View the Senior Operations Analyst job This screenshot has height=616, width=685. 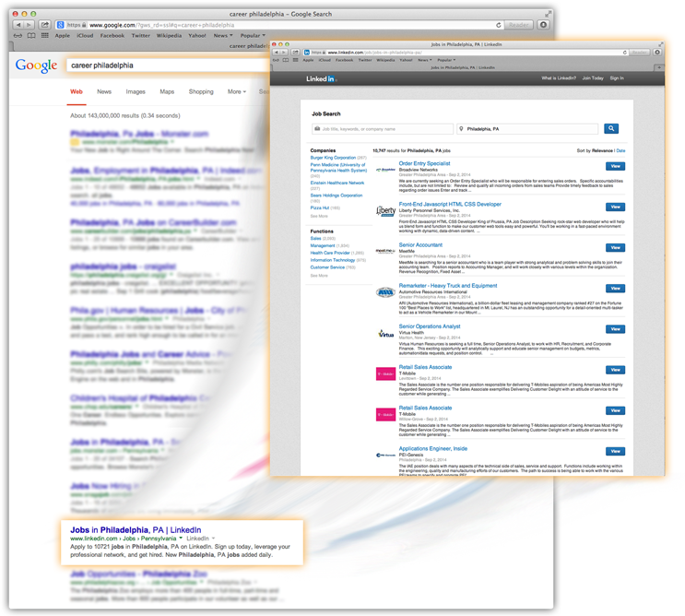(615, 329)
